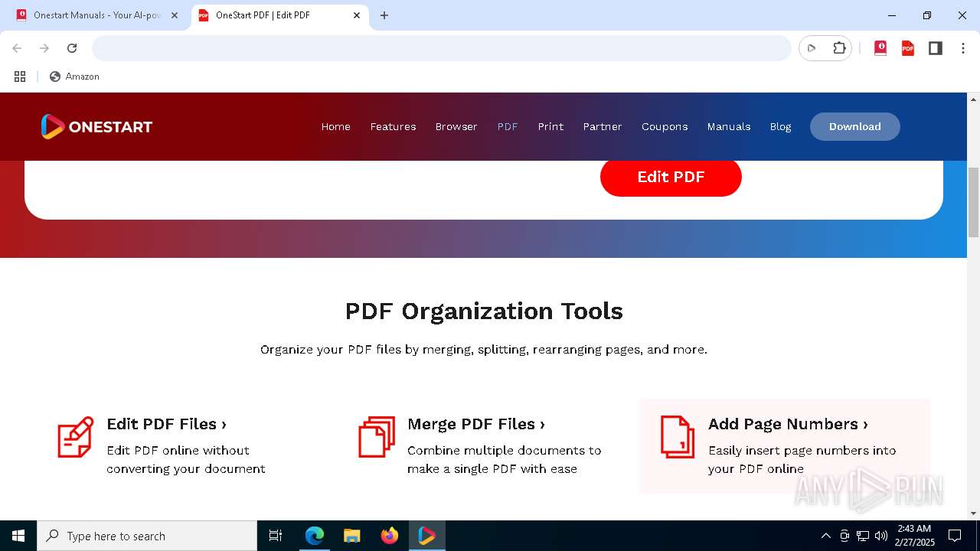Open the Merge PDF Files link
980x551 pixels.
click(476, 424)
